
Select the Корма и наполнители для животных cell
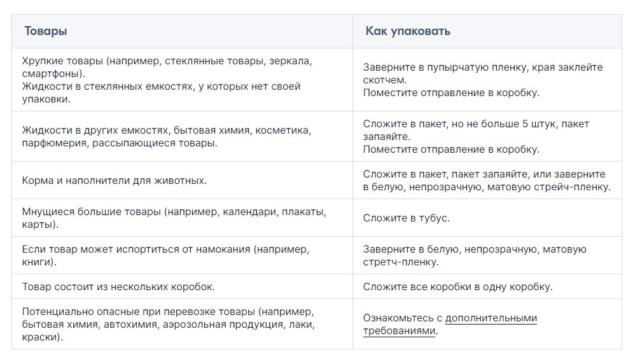click(182, 180)
